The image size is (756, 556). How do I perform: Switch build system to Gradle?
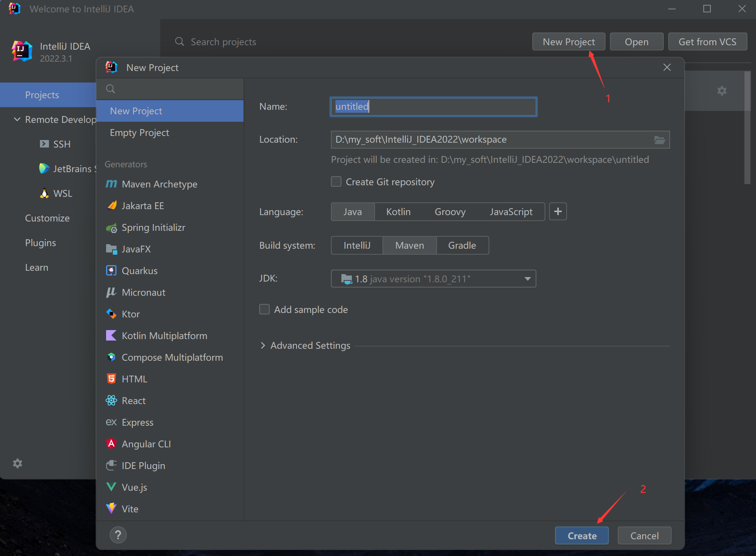pos(462,245)
